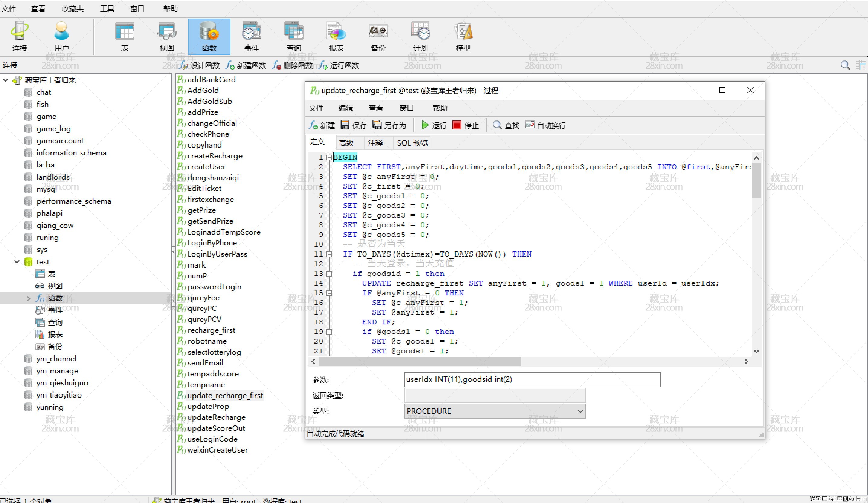The height and width of the screenshot is (503, 868).
Task: Click the red 停止 stop button
Action: coord(466,125)
